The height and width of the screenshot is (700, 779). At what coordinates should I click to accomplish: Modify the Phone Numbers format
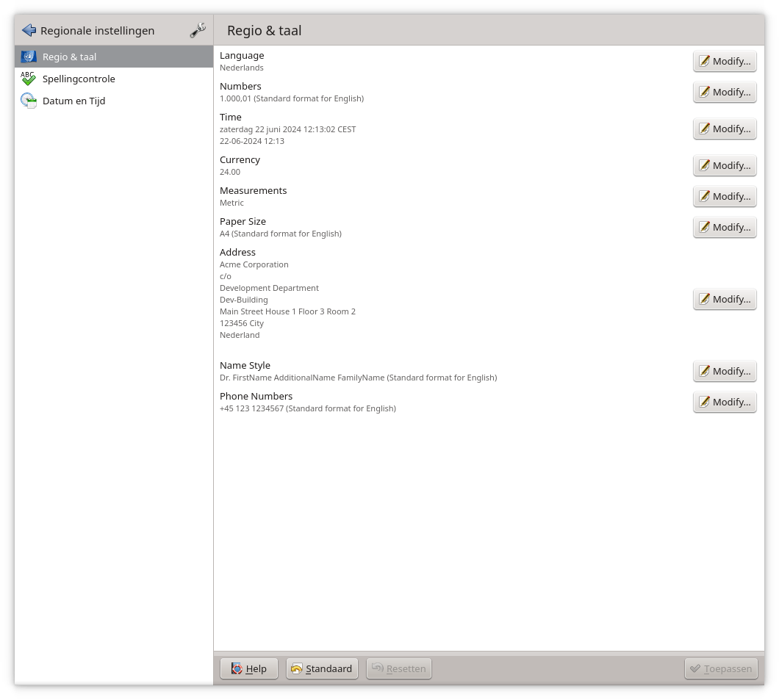(725, 402)
